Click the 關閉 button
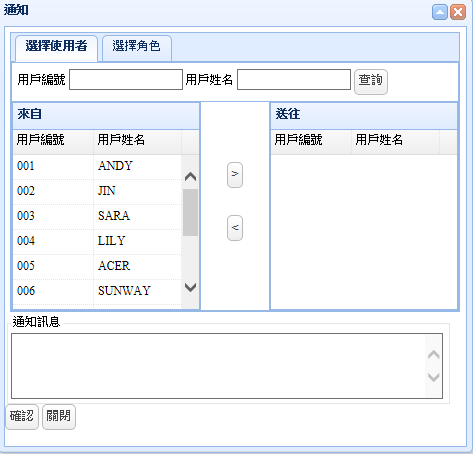Image resolution: width=473 pixels, height=454 pixels. tap(59, 417)
